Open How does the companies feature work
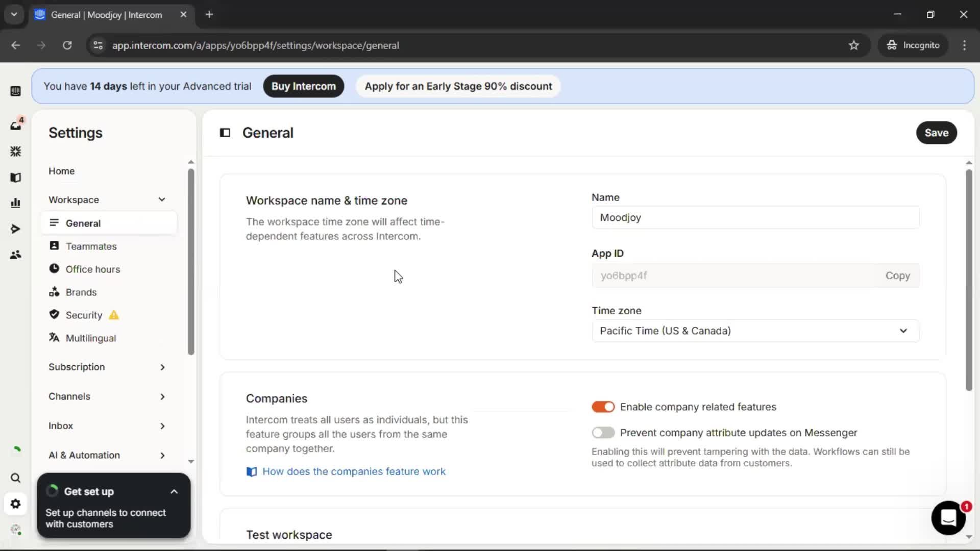The height and width of the screenshot is (551, 980). pos(354,472)
